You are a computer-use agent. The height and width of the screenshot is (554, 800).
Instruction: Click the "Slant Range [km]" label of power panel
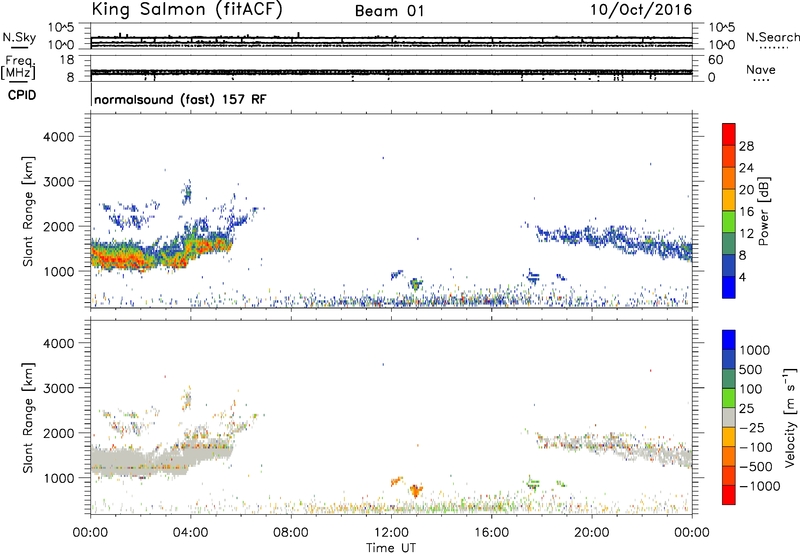point(28,211)
